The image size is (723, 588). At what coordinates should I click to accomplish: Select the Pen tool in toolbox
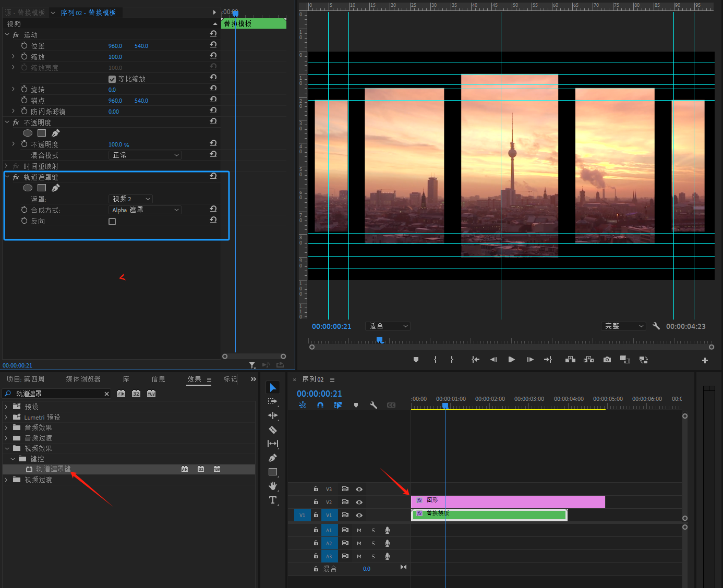click(x=272, y=458)
